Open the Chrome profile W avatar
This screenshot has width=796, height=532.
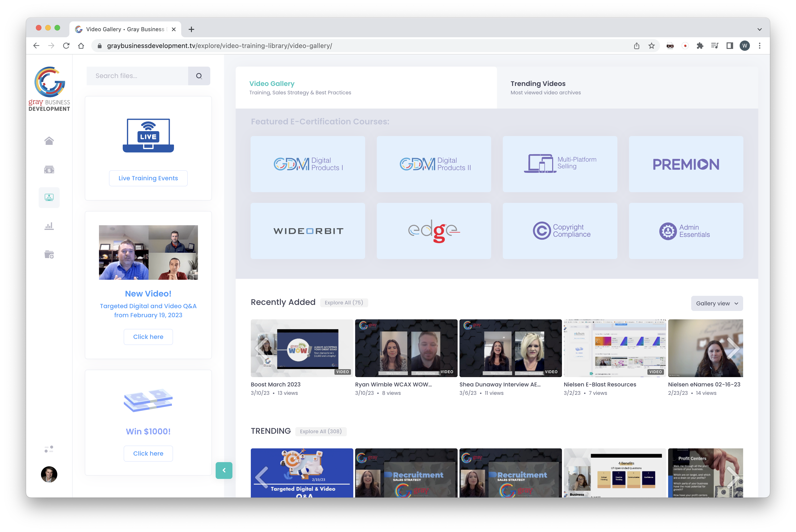(x=745, y=46)
